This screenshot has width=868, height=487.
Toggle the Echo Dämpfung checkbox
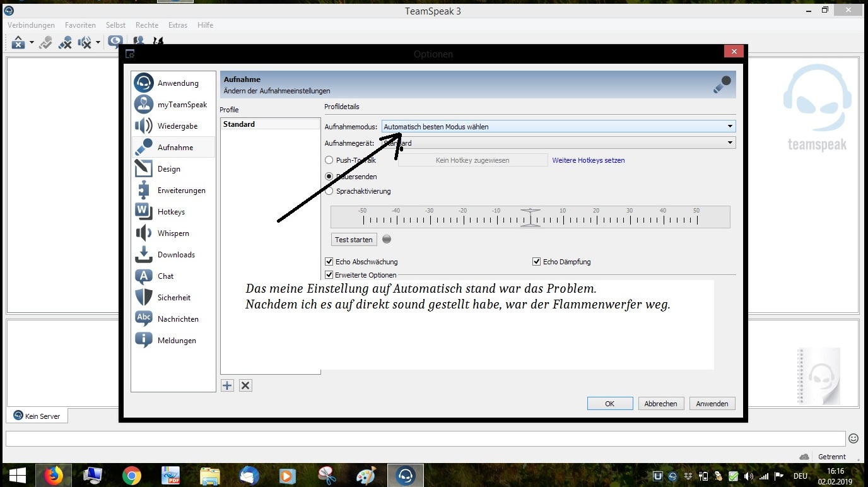coord(537,262)
